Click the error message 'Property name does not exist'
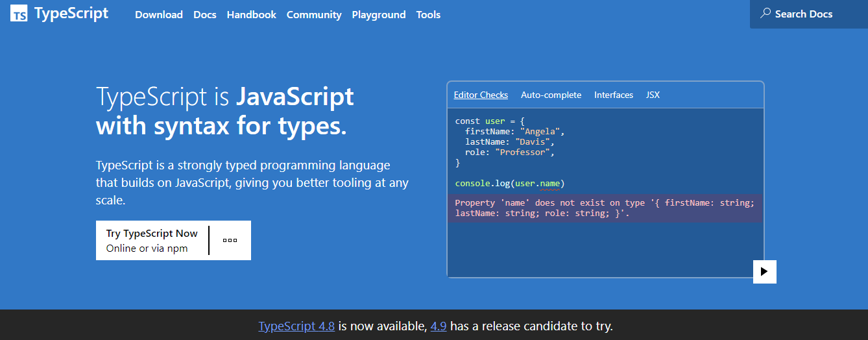The height and width of the screenshot is (340, 868). click(x=605, y=208)
